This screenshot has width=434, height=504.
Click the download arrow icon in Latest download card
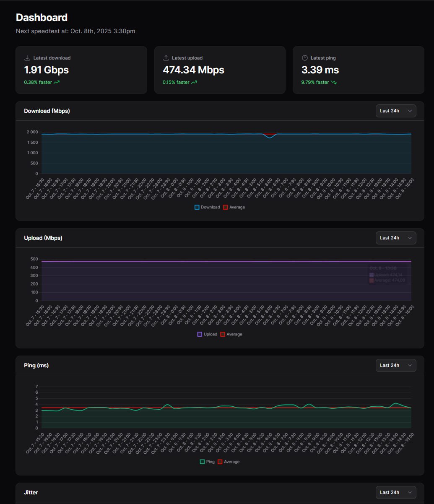[x=27, y=58]
